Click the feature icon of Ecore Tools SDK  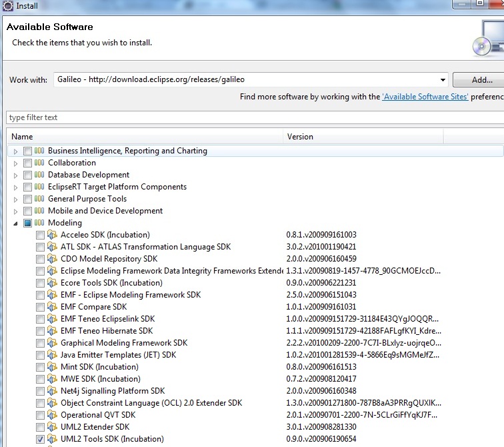[52, 283]
